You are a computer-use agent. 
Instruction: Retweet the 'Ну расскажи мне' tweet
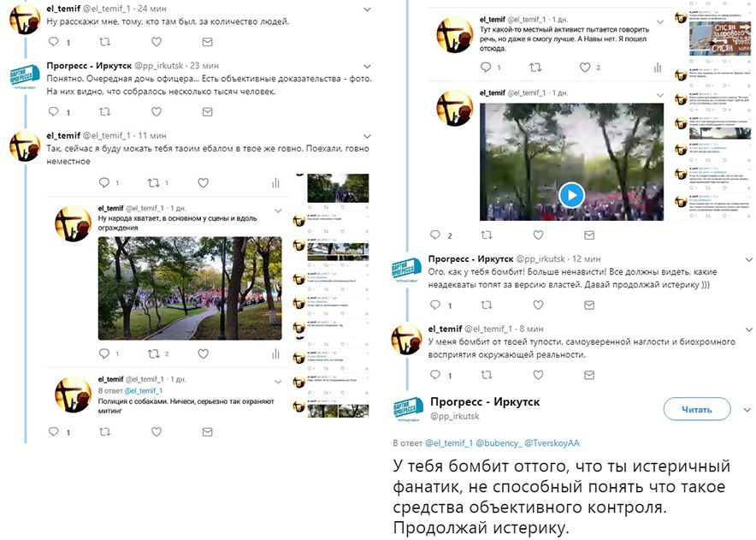coord(104,42)
